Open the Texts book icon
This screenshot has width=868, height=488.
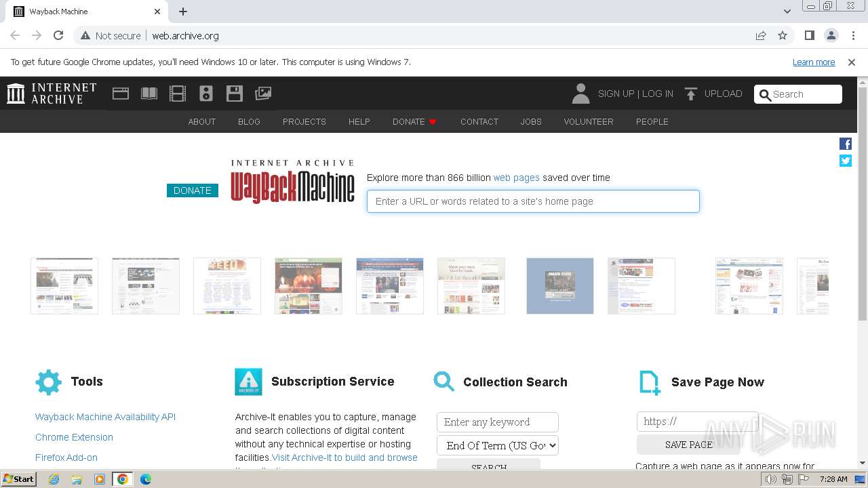(149, 94)
